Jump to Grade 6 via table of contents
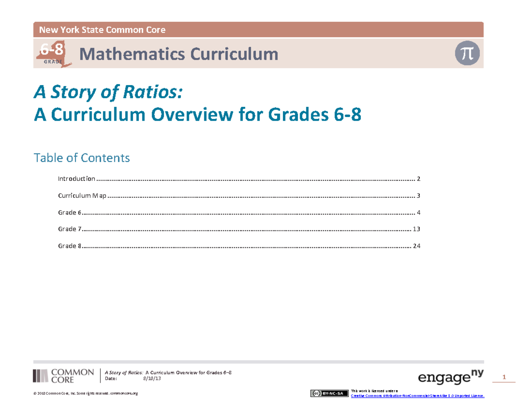This screenshot has height=411, width=532. coord(69,212)
